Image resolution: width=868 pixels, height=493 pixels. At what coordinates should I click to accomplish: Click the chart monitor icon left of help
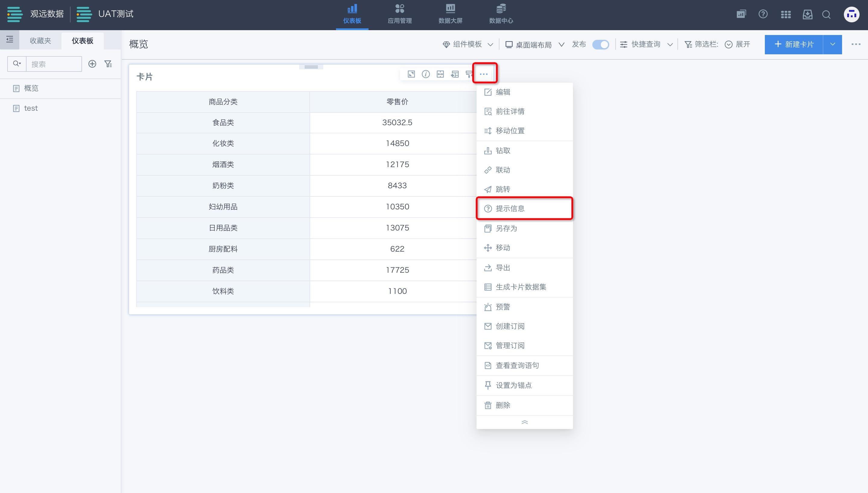741,14
